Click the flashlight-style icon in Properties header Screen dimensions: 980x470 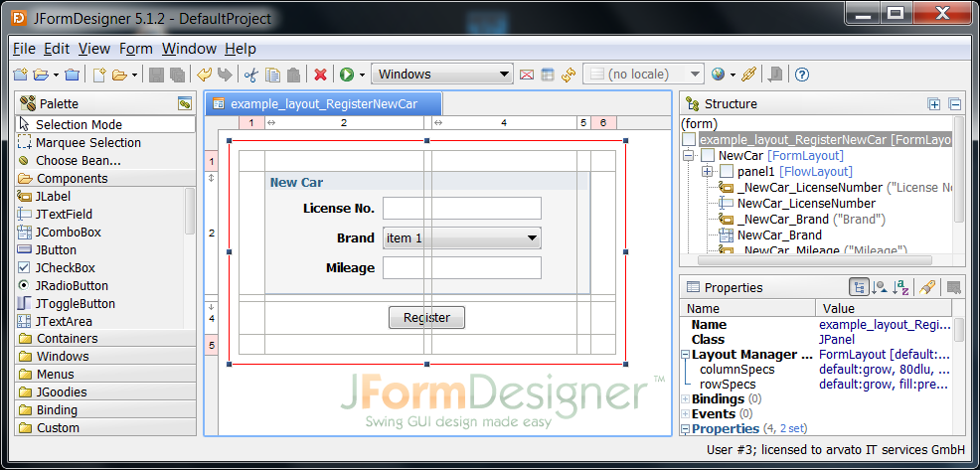(927, 287)
